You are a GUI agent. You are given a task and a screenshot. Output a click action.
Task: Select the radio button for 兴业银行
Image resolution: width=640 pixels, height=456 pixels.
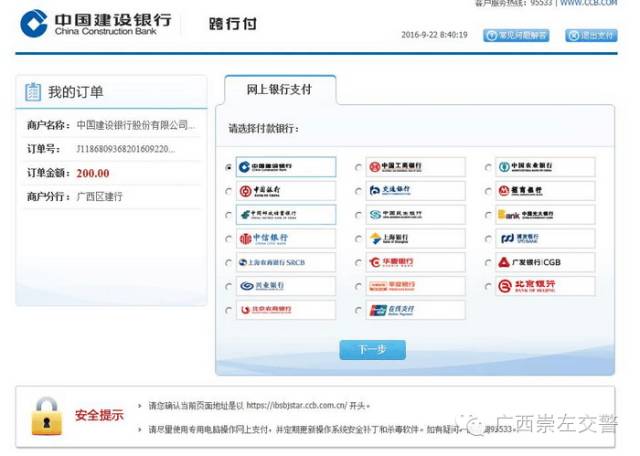click(229, 287)
